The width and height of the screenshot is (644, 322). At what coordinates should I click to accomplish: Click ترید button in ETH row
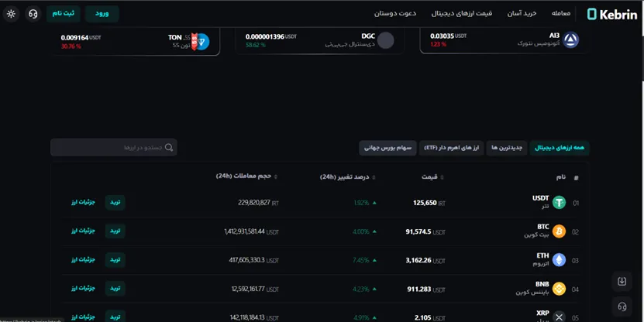[115, 259]
